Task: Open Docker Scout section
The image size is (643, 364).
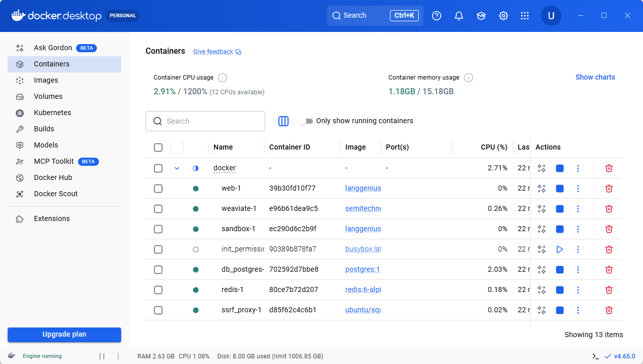Action: (64, 194)
